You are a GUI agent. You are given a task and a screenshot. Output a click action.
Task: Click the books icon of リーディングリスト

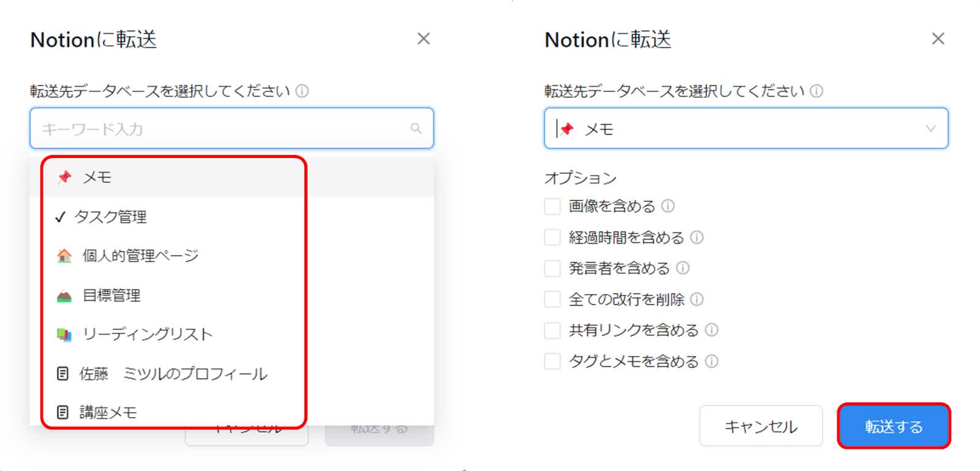(64, 334)
